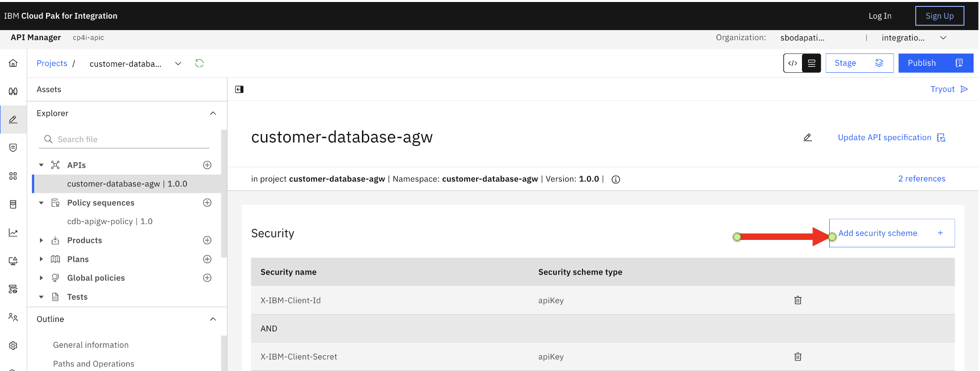Open the 2 references link

click(922, 179)
